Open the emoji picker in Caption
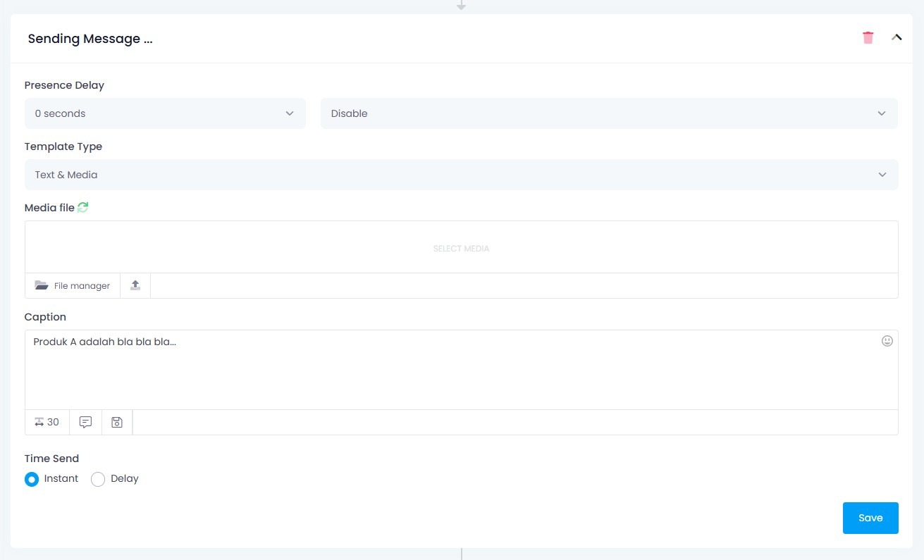The image size is (924, 560). tap(887, 341)
